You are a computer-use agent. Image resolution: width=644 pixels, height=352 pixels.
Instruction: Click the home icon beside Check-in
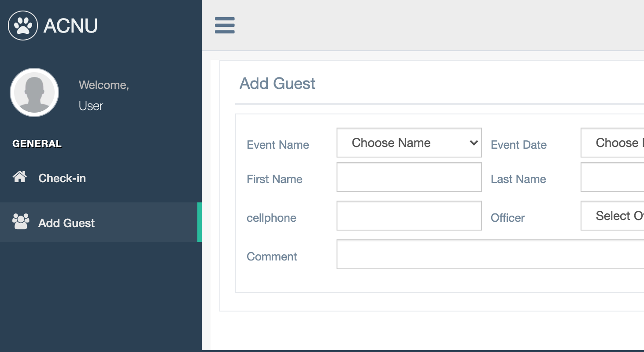pyautogui.click(x=20, y=177)
